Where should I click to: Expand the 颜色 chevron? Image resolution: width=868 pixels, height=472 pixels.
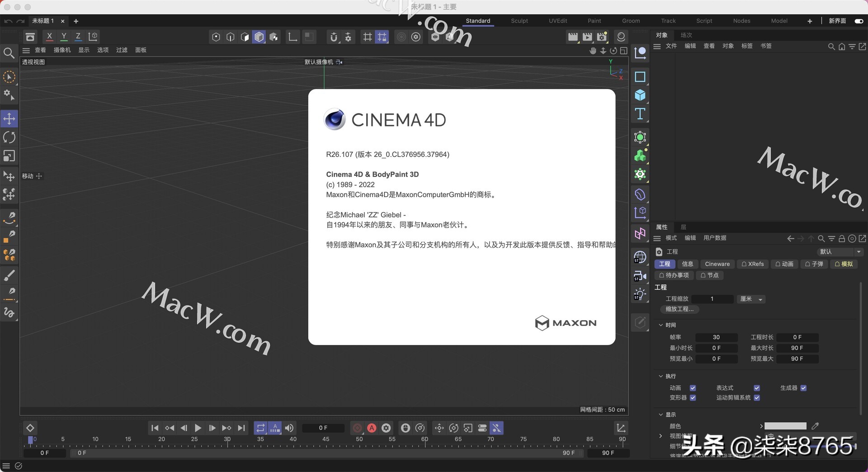coord(761,426)
